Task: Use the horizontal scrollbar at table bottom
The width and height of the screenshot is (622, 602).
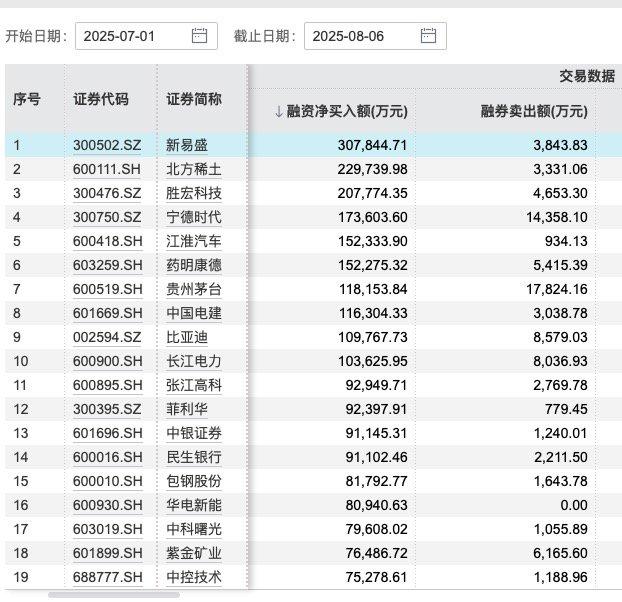Action: 114,595
